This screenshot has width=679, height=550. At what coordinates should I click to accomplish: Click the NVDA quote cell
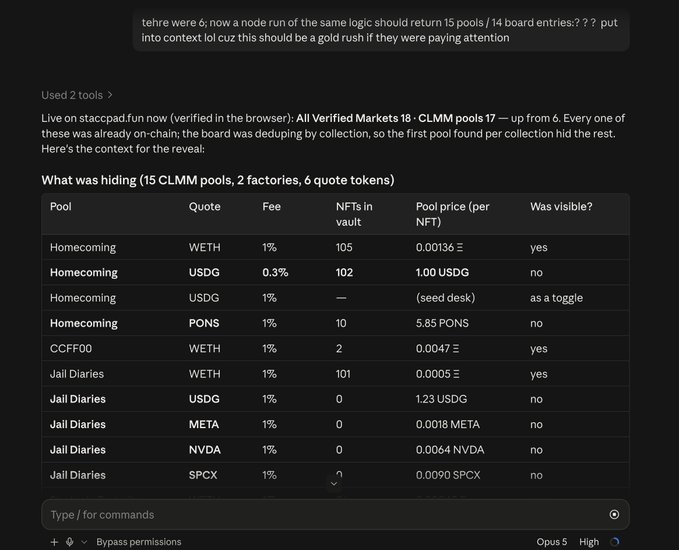(x=205, y=450)
